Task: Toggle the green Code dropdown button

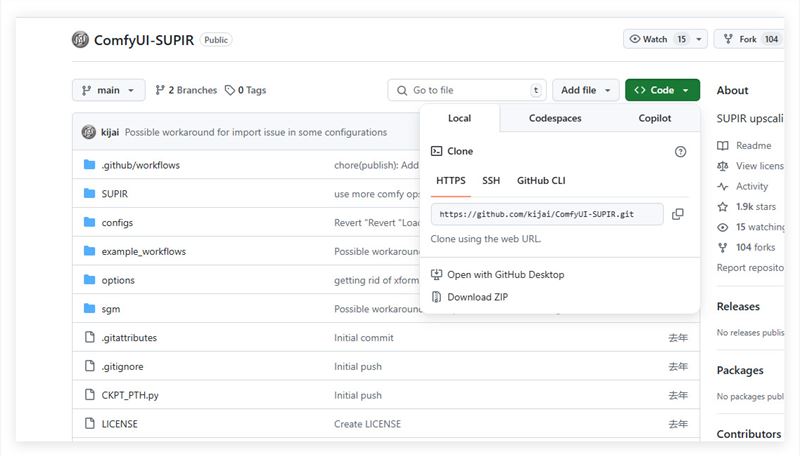Action: pyautogui.click(x=662, y=90)
